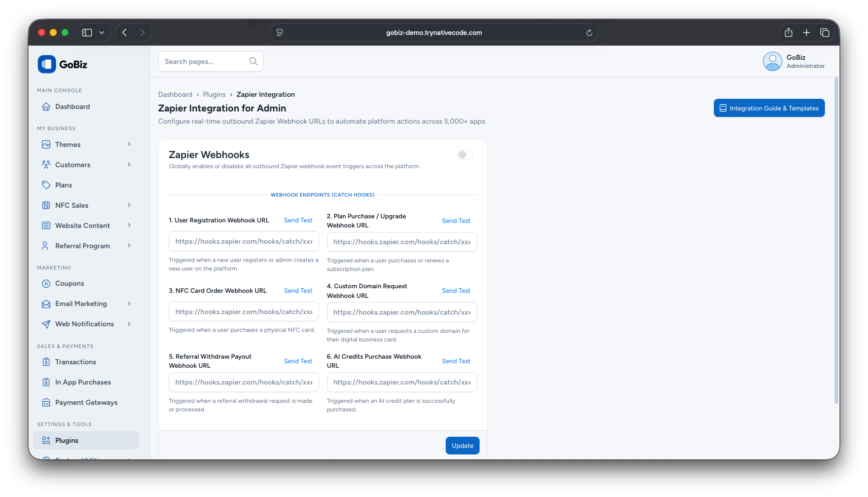Image resolution: width=868 pixels, height=497 pixels.
Task: Open the Plans menu item
Action: point(86,185)
